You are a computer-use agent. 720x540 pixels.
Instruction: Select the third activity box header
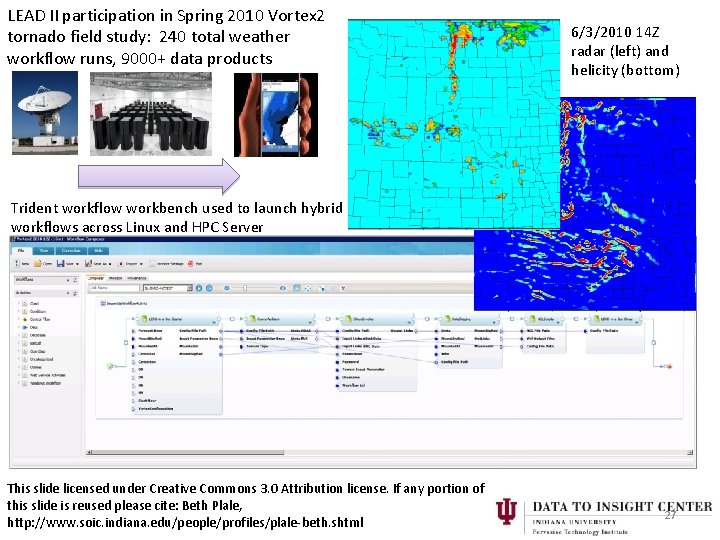pyautogui.click(x=378, y=319)
